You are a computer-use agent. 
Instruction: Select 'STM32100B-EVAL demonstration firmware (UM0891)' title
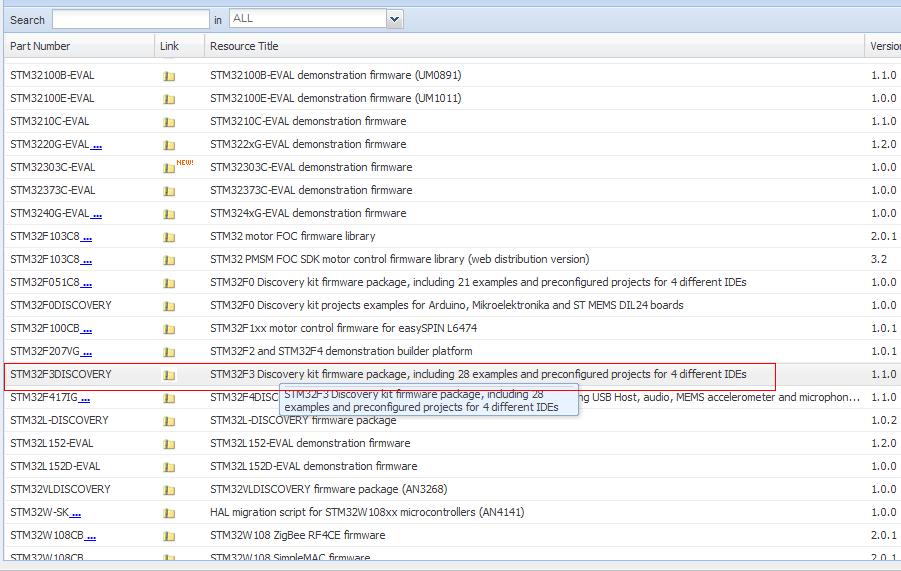coord(336,75)
